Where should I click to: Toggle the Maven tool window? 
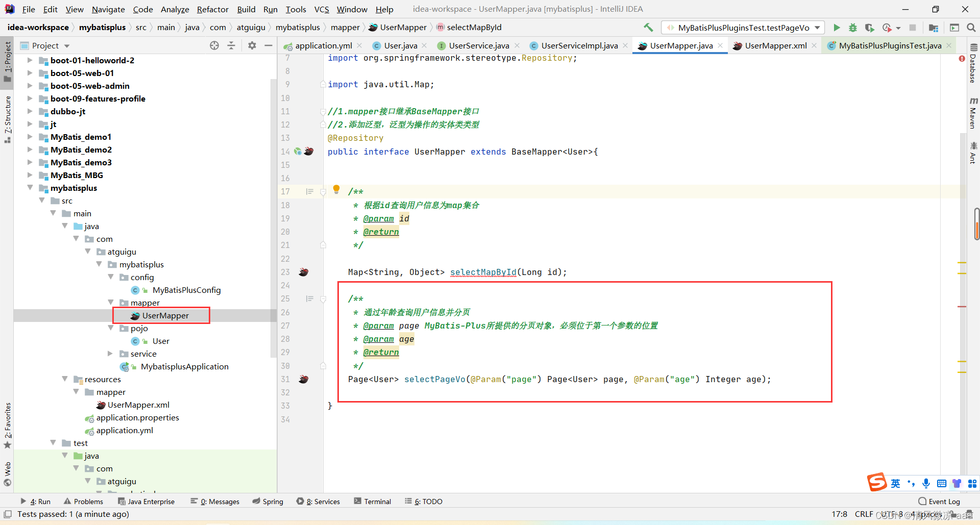973,113
